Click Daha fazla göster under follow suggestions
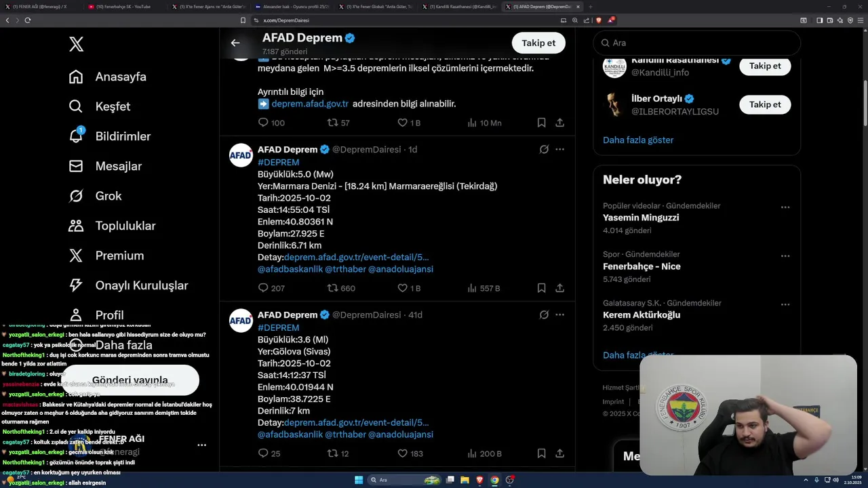The width and height of the screenshot is (868, 488). (638, 140)
